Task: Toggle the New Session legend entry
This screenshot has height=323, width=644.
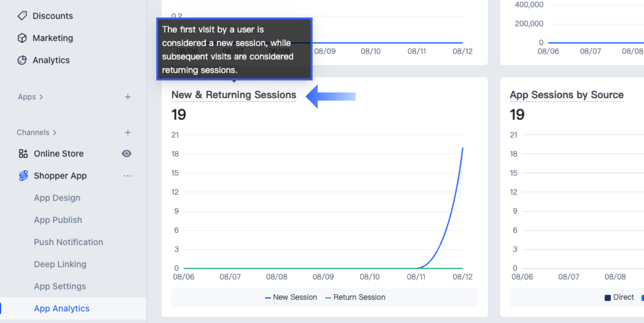Action: [x=291, y=297]
